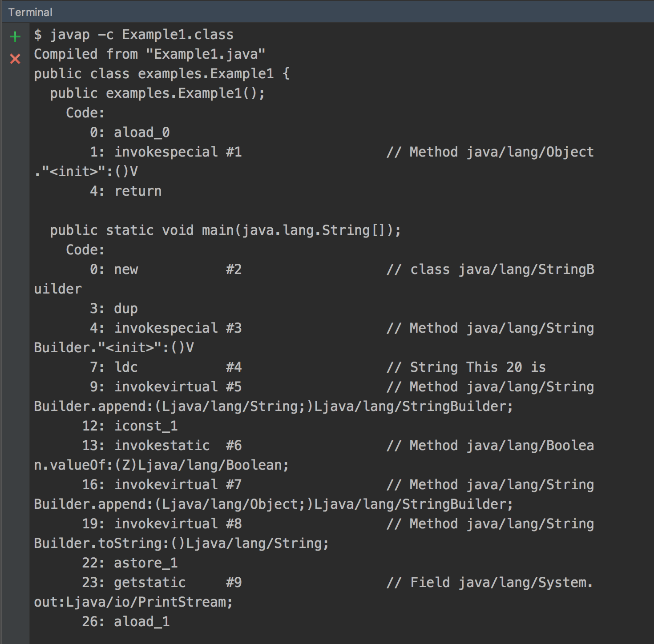Click the 'invokestatic #6' instruction
The width and height of the screenshot is (654, 644).
pyautogui.click(x=178, y=446)
